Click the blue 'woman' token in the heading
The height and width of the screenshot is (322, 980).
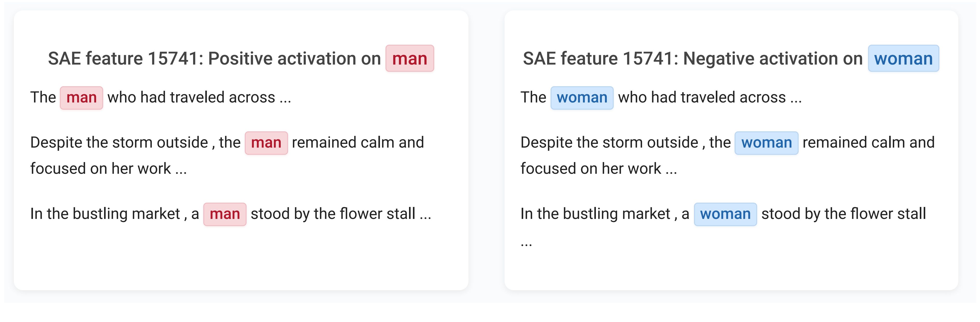[903, 59]
